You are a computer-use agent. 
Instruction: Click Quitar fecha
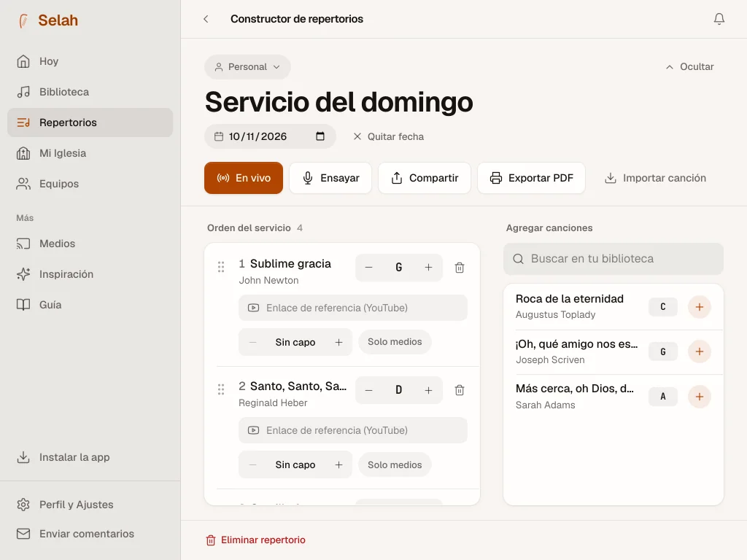click(x=388, y=136)
